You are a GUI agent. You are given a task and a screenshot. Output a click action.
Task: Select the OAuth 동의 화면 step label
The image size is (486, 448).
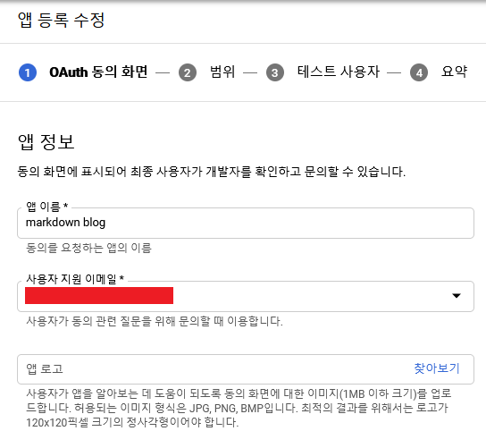(98, 72)
